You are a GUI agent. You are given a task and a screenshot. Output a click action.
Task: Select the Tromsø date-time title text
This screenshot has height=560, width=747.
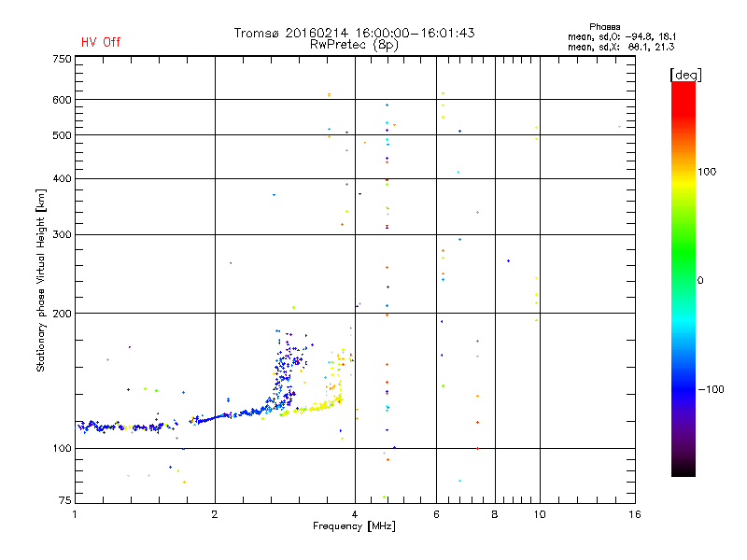pyautogui.click(x=355, y=33)
